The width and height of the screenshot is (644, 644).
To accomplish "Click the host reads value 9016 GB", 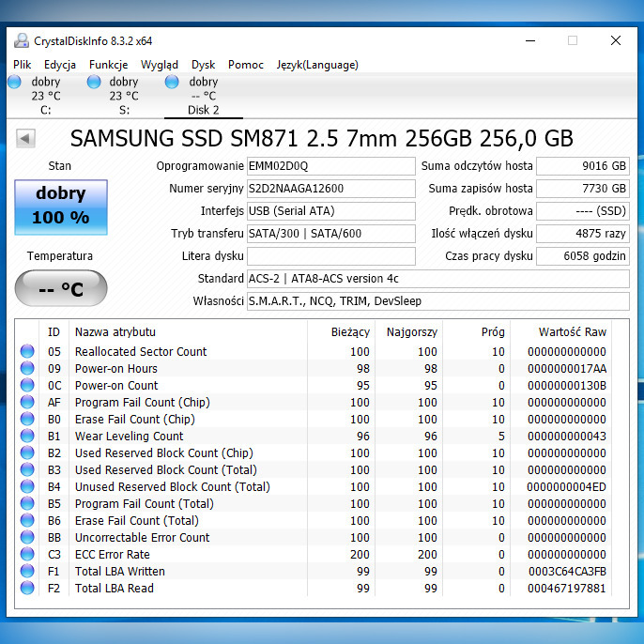I will (583, 166).
